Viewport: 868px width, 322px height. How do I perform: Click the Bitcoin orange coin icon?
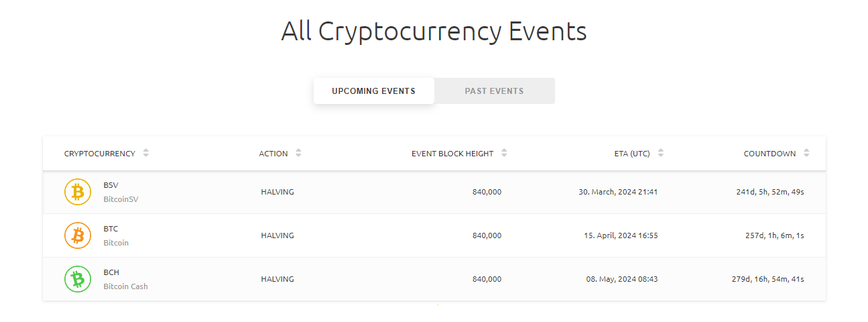(77, 235)
